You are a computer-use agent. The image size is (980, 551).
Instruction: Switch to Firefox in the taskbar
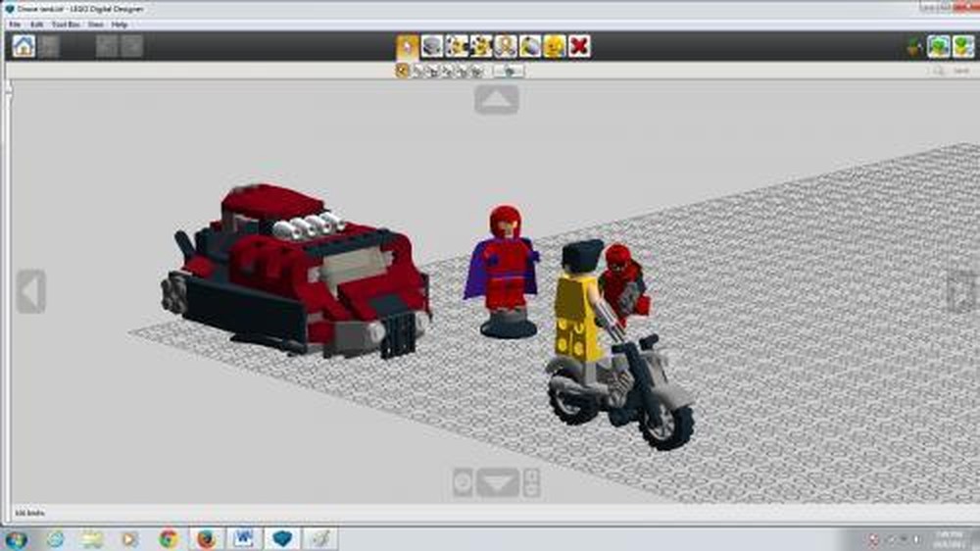tap(206, 539)
